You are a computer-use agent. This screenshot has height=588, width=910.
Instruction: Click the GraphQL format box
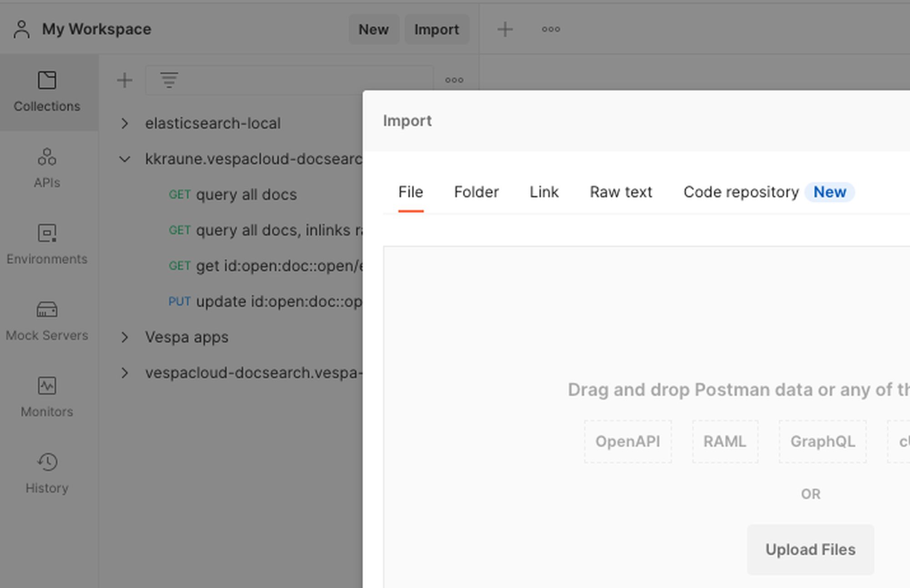click(823, 441)
